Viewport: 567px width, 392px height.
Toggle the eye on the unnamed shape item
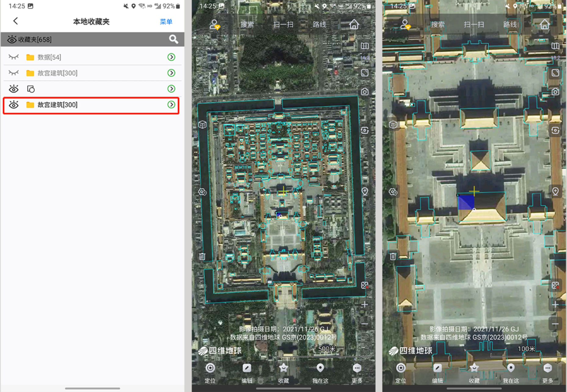(x=13, y=89)
